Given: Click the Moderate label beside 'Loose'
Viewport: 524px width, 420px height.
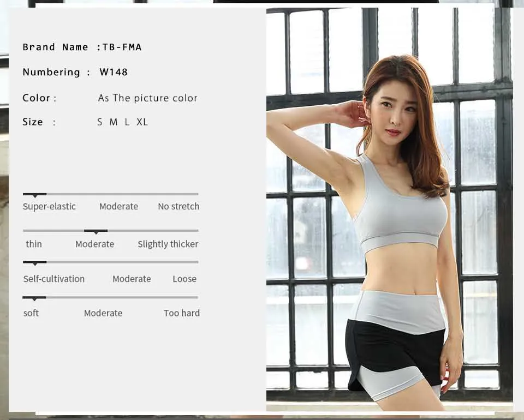Looking at the screenshot, I should pos(132,279).
